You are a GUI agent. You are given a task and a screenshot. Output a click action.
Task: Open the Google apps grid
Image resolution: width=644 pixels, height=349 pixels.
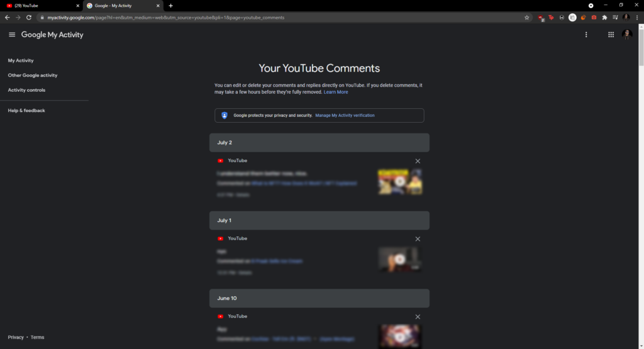611,35
